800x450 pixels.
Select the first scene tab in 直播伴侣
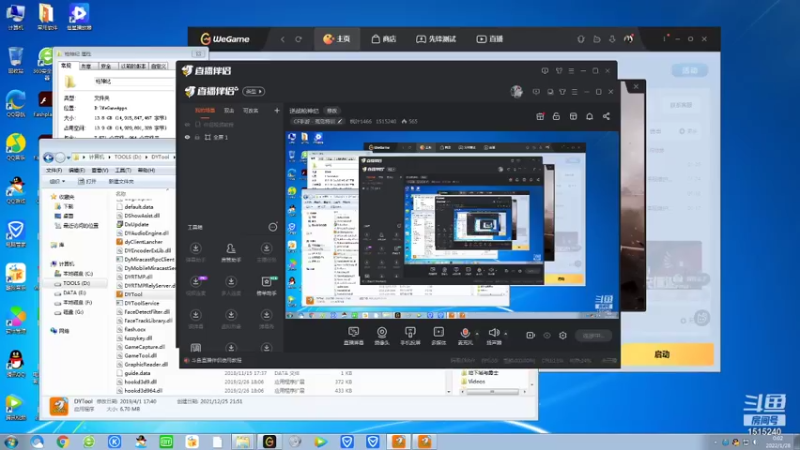pyautogui.click(x=205, y=110)
